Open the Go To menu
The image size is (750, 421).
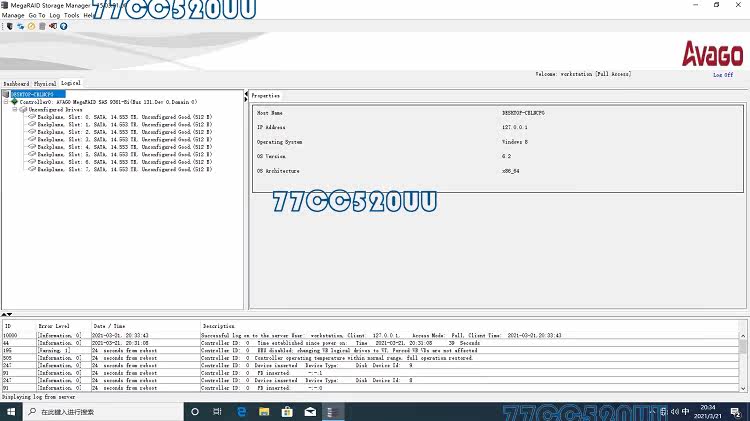(x=37, y=15)
